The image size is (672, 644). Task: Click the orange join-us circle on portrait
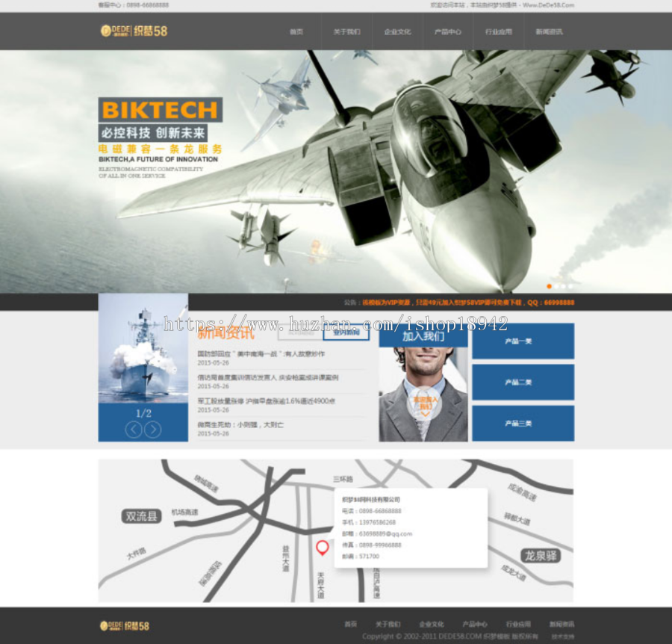(425, 404)
